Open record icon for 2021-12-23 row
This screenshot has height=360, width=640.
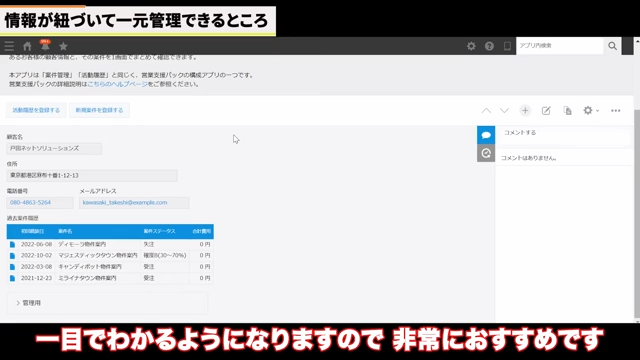(x=12, y=278)
